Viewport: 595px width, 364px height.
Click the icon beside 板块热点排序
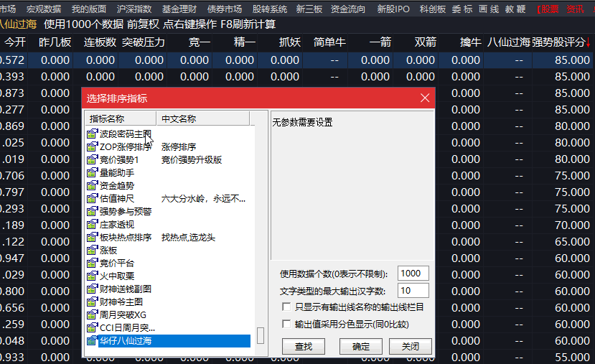[92, 237]
